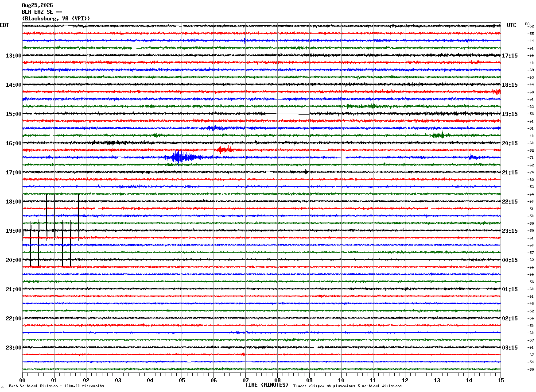Select the 20:15 UTC label

coord(510,143)
